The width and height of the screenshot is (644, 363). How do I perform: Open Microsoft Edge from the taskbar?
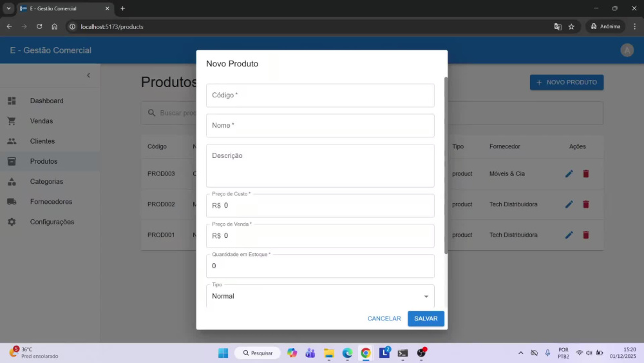click(348, 353)
